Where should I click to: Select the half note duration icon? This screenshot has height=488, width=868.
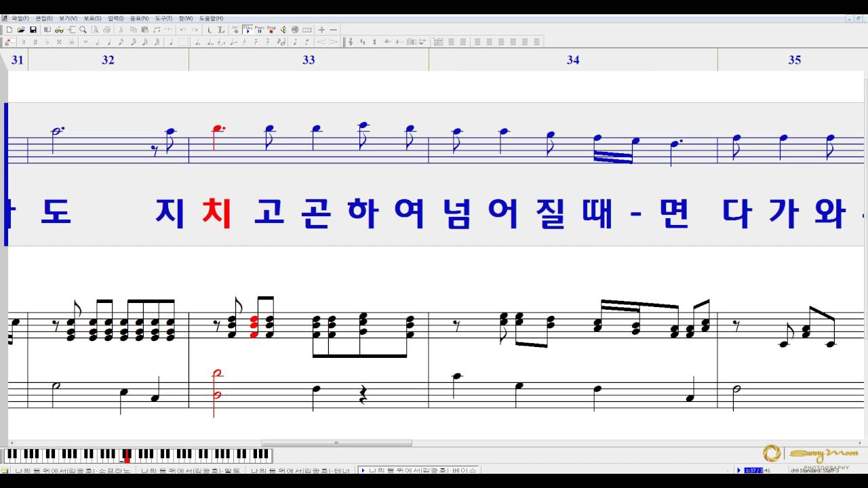[97, 41]
